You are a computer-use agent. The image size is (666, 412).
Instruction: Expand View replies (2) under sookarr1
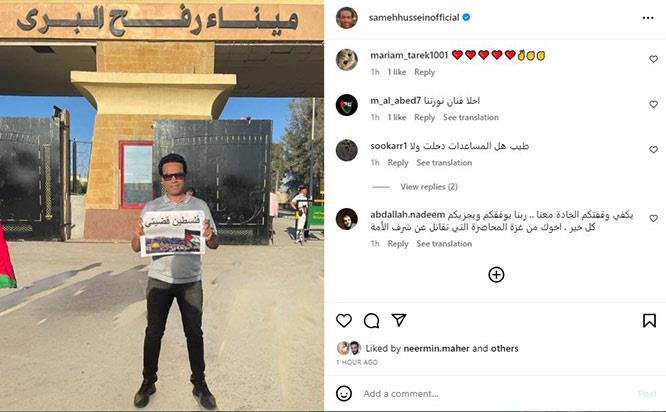click(x=429, y=186)
